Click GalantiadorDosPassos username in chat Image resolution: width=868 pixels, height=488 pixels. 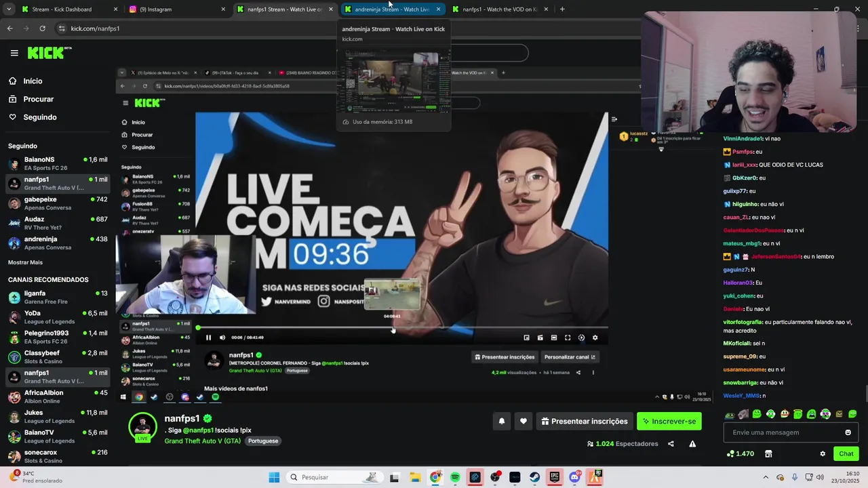753,230
